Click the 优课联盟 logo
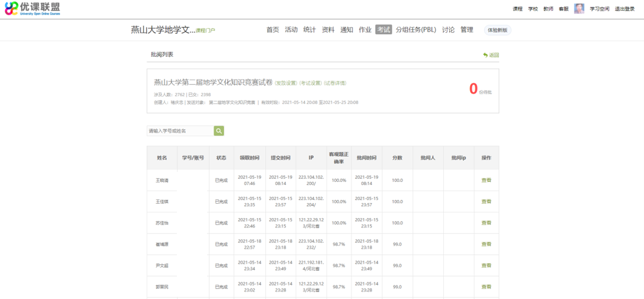The image size is (644, 299). click(32, 8)
